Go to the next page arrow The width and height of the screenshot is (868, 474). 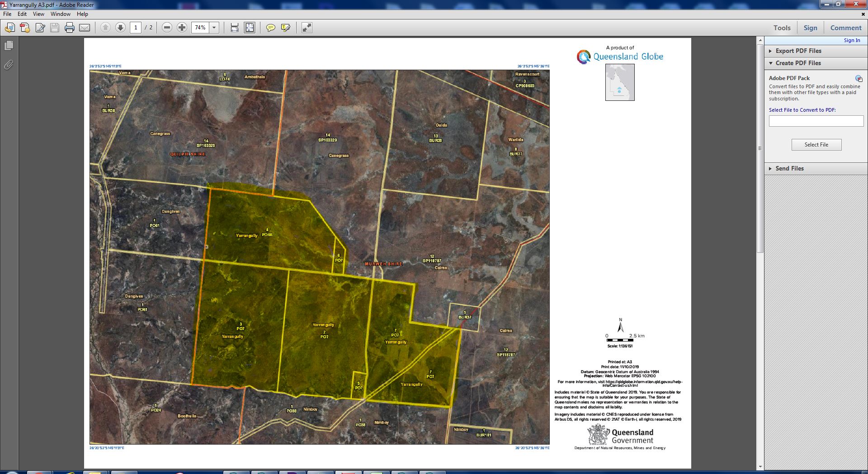point(120,28)
